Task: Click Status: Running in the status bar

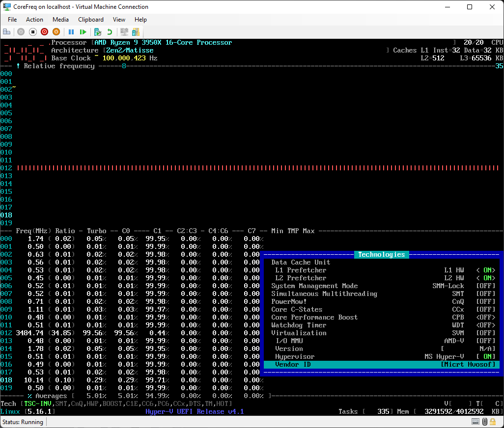Action: tap(23, 422)
